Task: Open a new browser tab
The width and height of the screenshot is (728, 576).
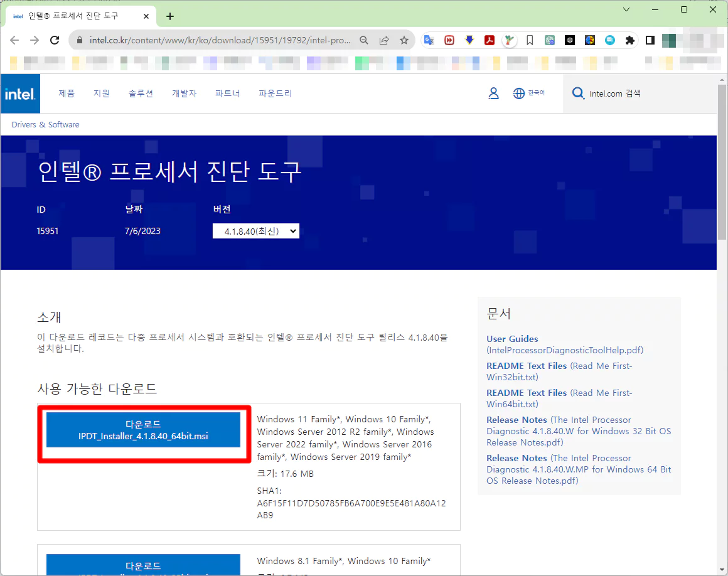Action: (170, 16)
